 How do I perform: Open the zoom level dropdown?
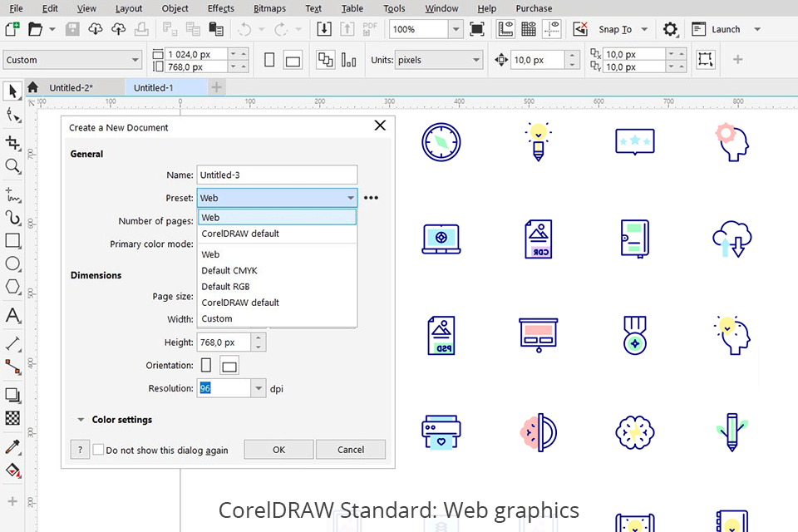(x=456, y=30)
